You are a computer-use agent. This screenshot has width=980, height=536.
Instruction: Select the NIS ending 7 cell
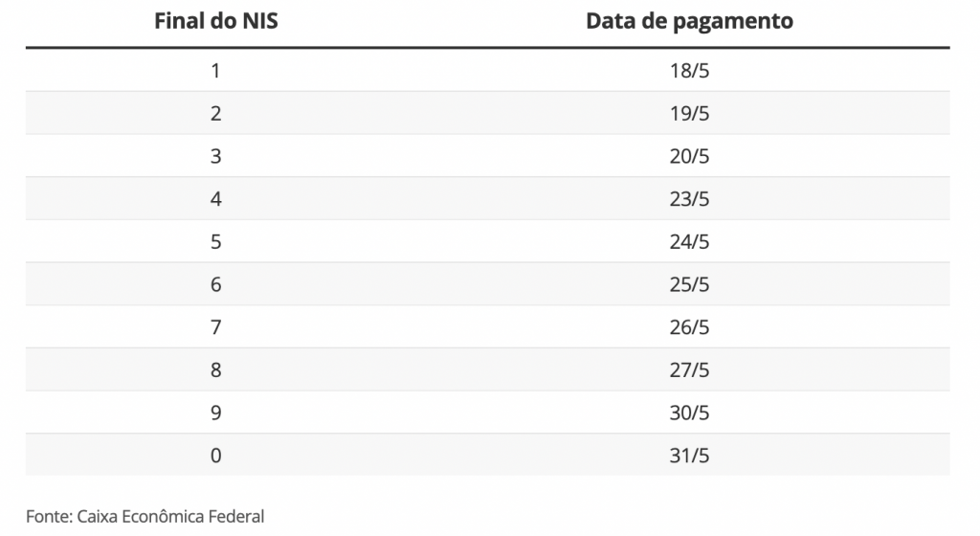coord(215,327)
